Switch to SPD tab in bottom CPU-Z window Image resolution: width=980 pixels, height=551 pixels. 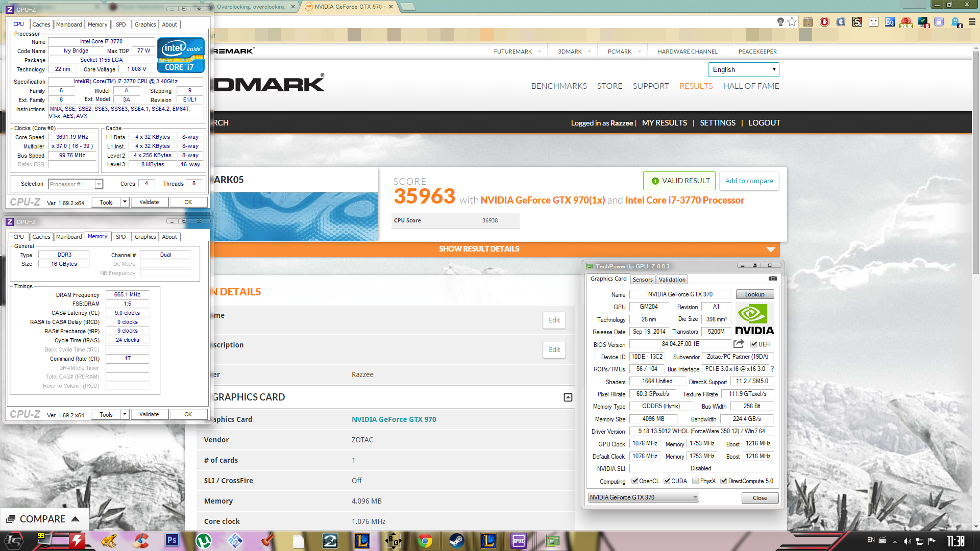point(120,237)
